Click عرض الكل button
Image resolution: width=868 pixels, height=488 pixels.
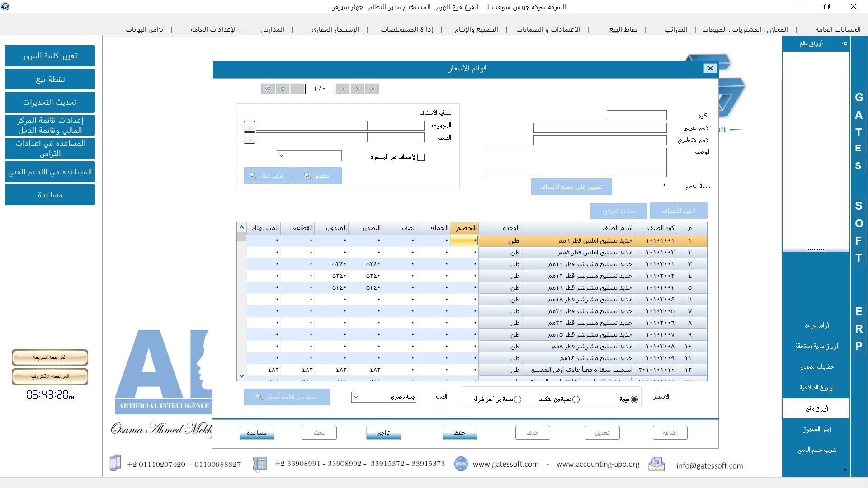[x=268, y=175]
